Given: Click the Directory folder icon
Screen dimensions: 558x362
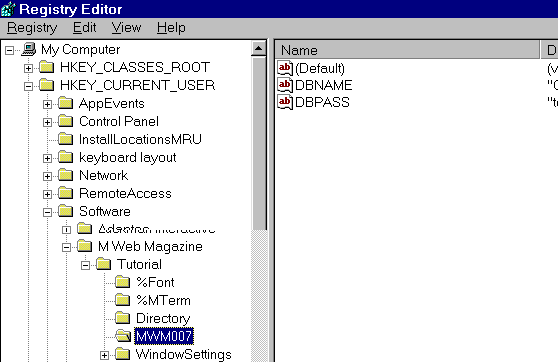Looking at the screenshot, I should pos(122,318).
